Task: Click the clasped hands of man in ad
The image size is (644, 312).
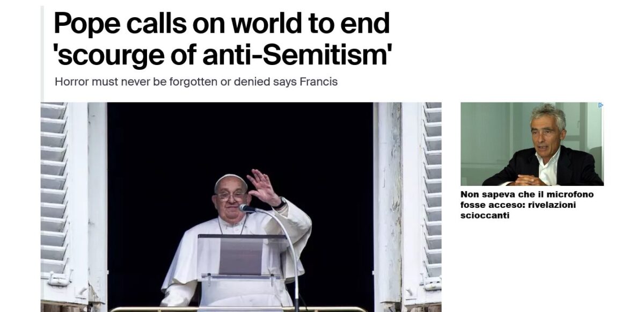Action: [529, 179]
